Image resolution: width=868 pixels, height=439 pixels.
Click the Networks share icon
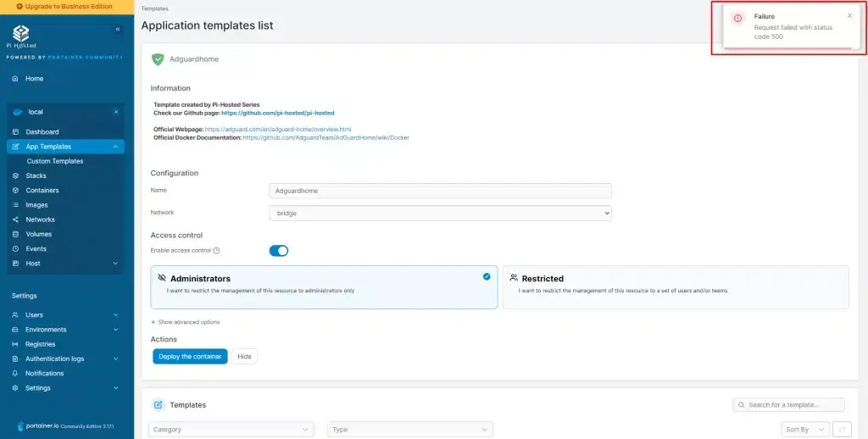pos(15,219)
